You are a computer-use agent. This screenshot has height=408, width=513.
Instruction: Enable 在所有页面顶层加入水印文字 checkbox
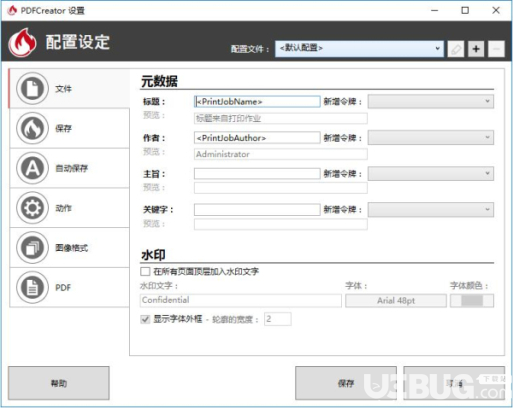coord(145,271)
